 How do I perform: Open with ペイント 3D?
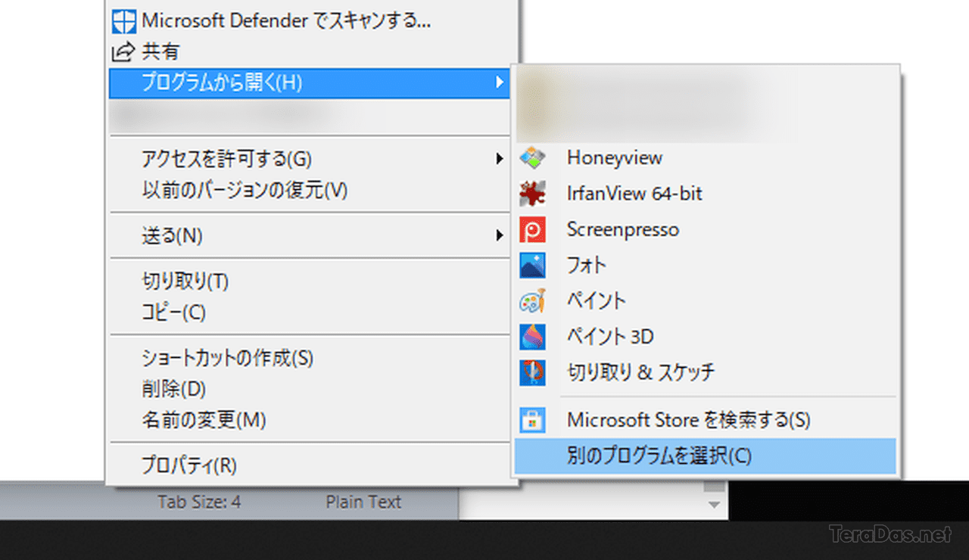tap(706, 337)
